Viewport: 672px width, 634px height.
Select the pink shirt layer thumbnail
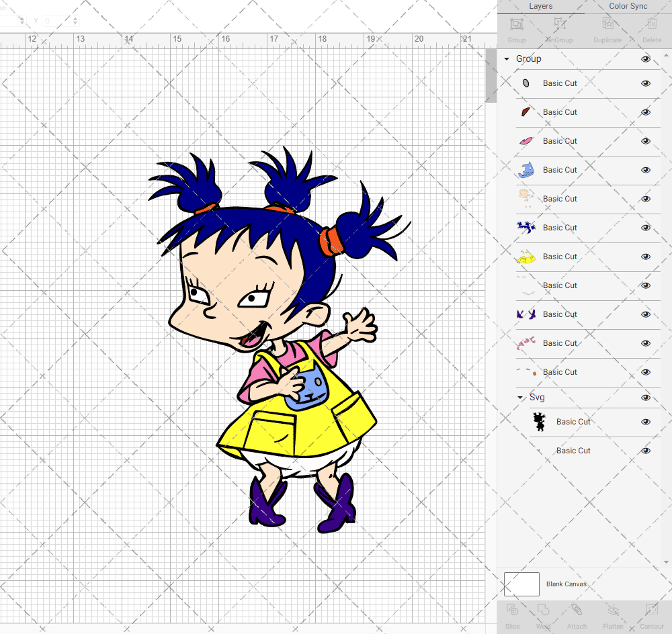(x=526, y=343)
